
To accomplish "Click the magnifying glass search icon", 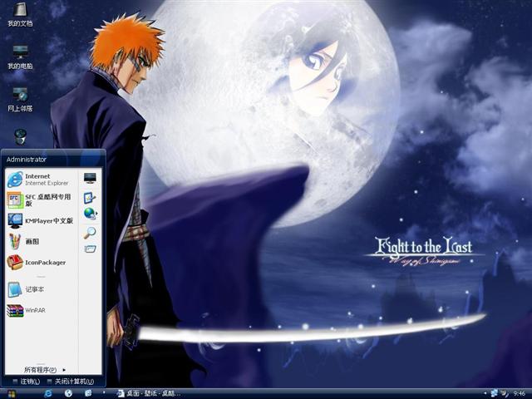I will click(x=90, y=233).
